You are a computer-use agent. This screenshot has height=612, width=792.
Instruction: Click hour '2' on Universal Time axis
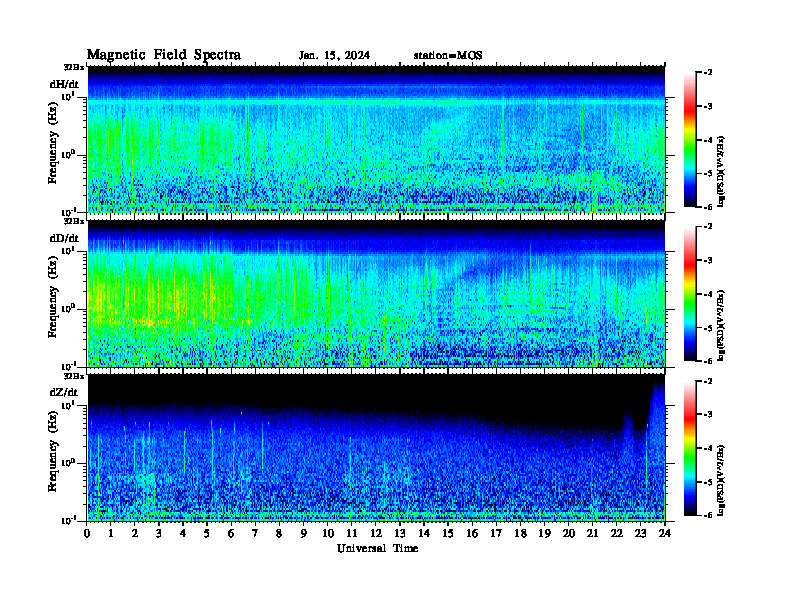pyautogui.click(x=135, y=533)
